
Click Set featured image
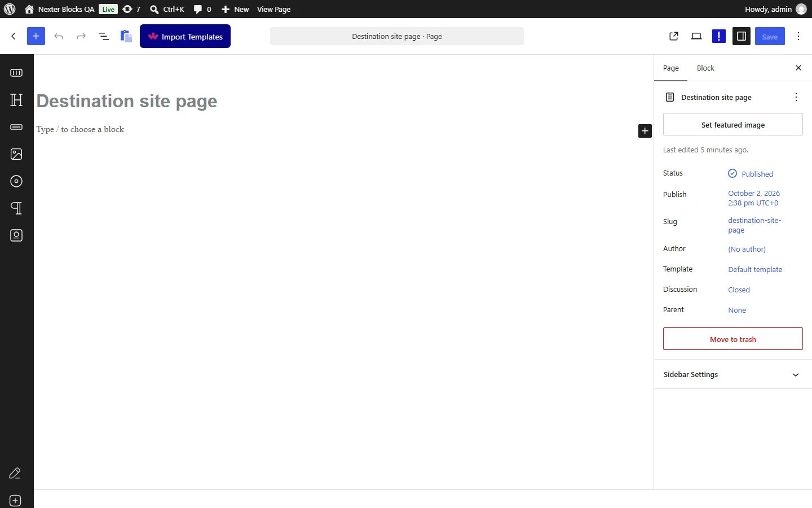[x=733, y=124]
